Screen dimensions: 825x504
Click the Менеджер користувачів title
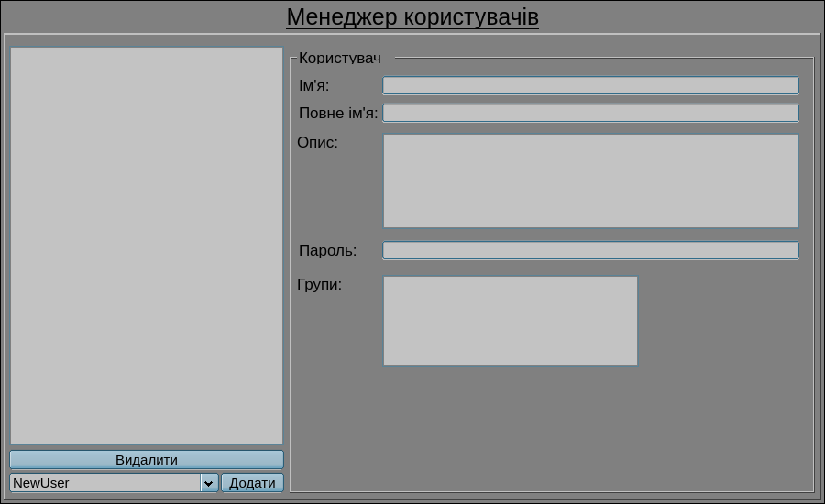pyautogui.click(x=412, y=17)
